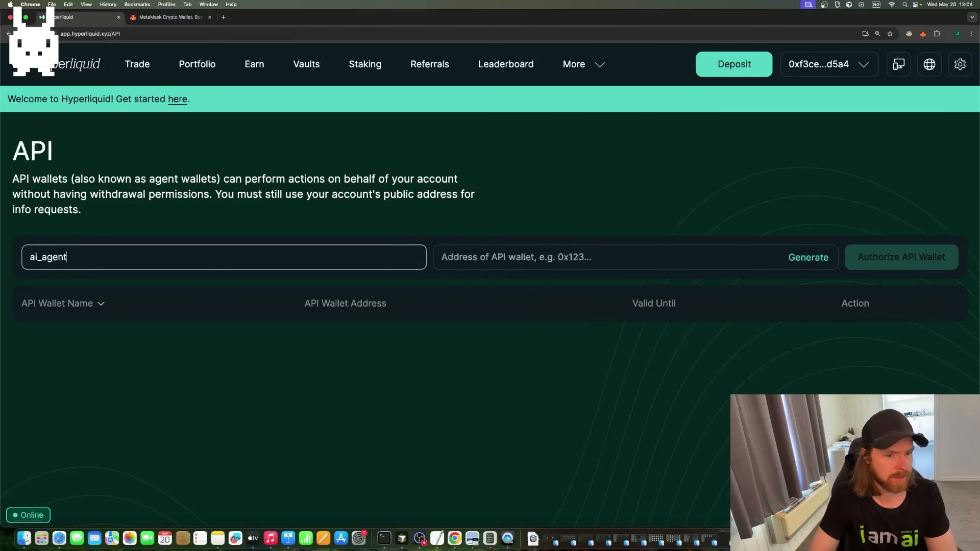980x551 pixels.
Task: Open Launchpad in the Dock
Action: point(42,538)
